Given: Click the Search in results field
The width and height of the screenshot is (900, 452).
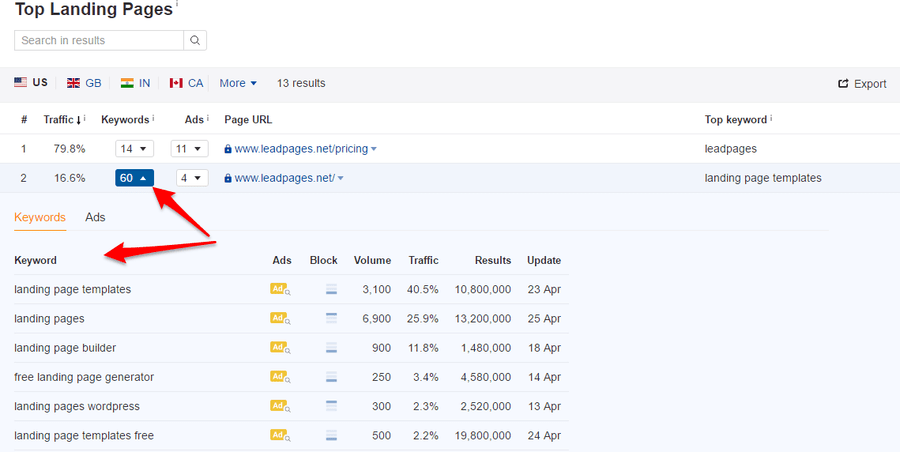Looking at the screenshot, I should tap(99, 41).
